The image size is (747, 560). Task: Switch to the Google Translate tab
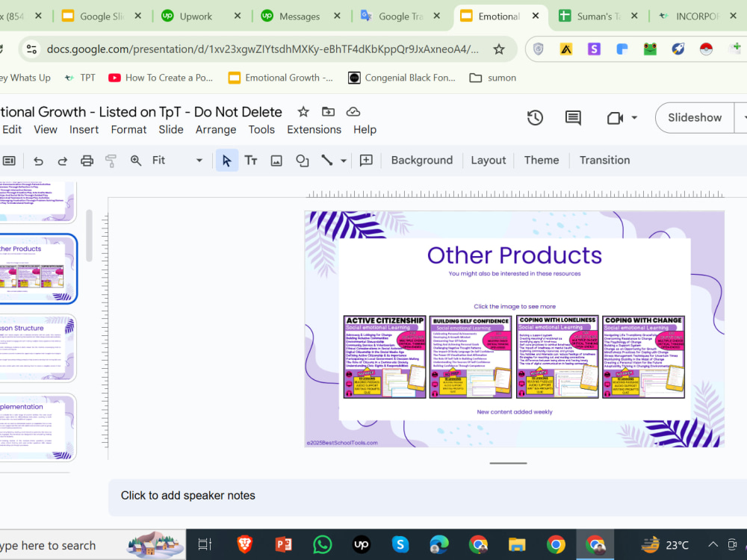[x=400, y=16]
